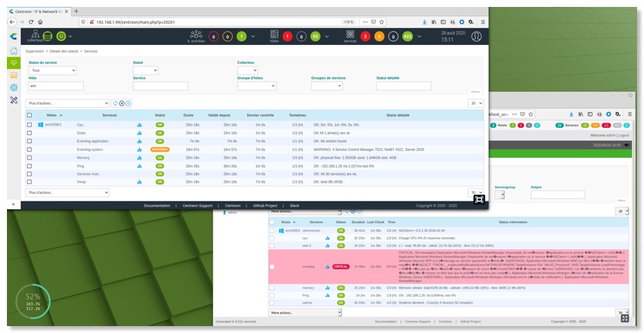
Task: Click the Hôte filter input field
Action: tap(55, 86)
